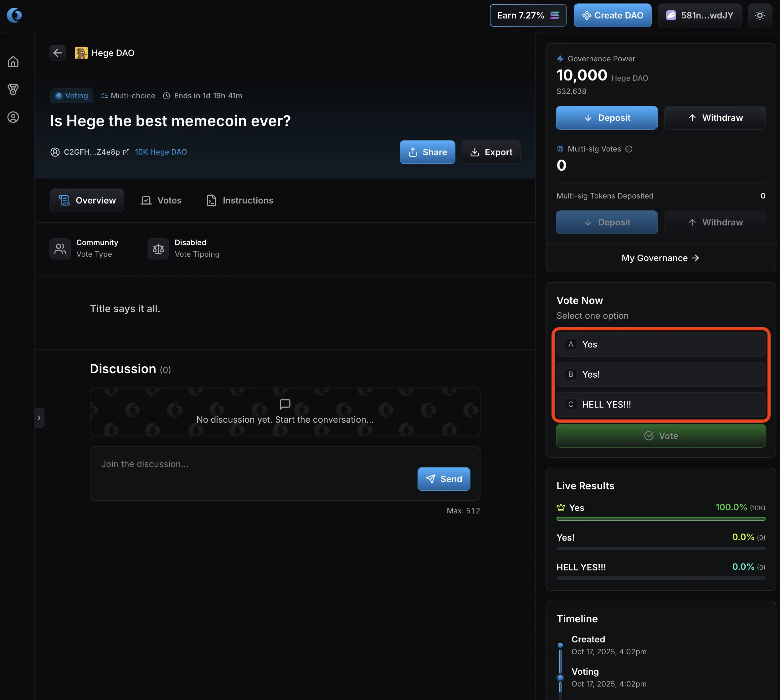Click the top Governance Power Deposit button

click(x=607, y=118)
